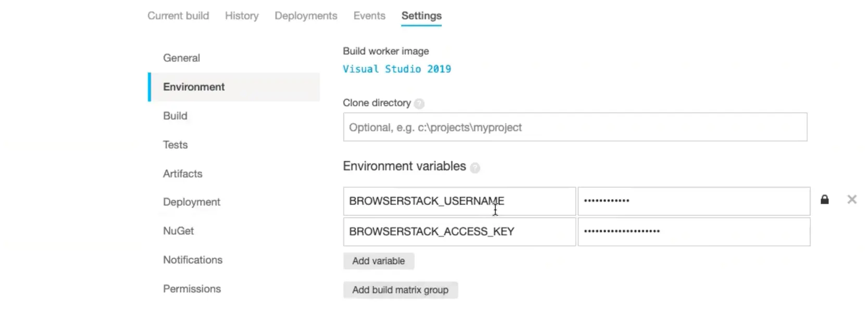Open the help icon beside Clone directory

pyautogui.click(x=419, y=104)
